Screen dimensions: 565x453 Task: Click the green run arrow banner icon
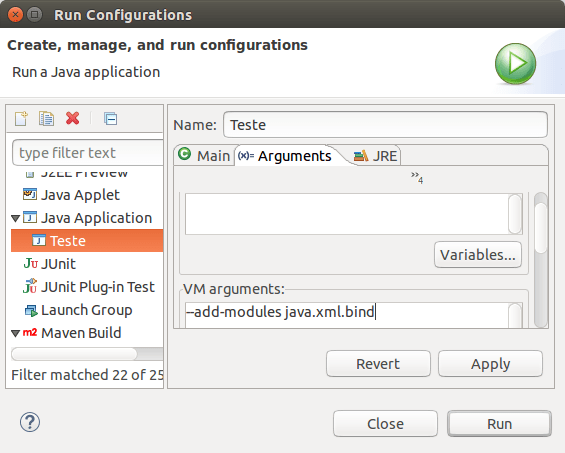pos(515,63)
